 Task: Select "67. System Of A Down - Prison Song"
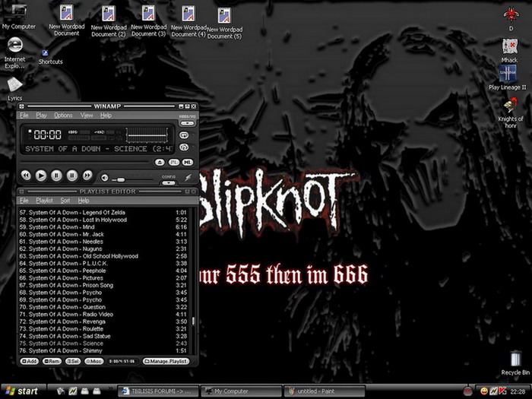click(x=103, y=285)
